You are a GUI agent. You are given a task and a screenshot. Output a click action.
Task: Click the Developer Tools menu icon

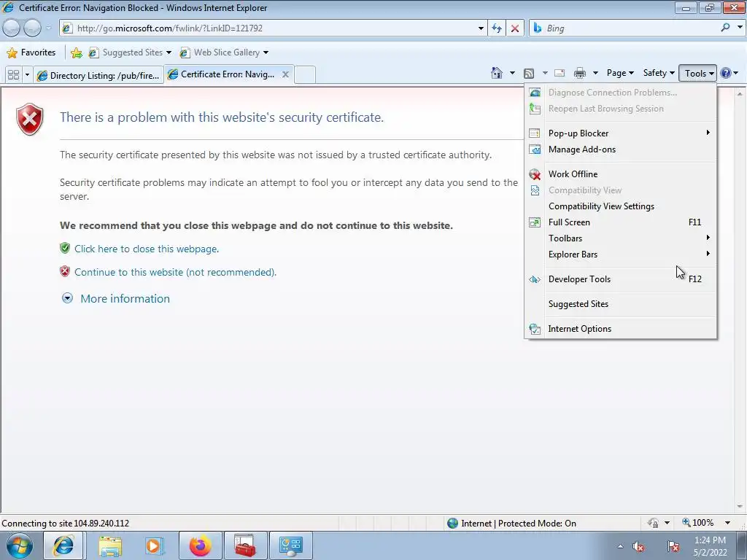535,279
